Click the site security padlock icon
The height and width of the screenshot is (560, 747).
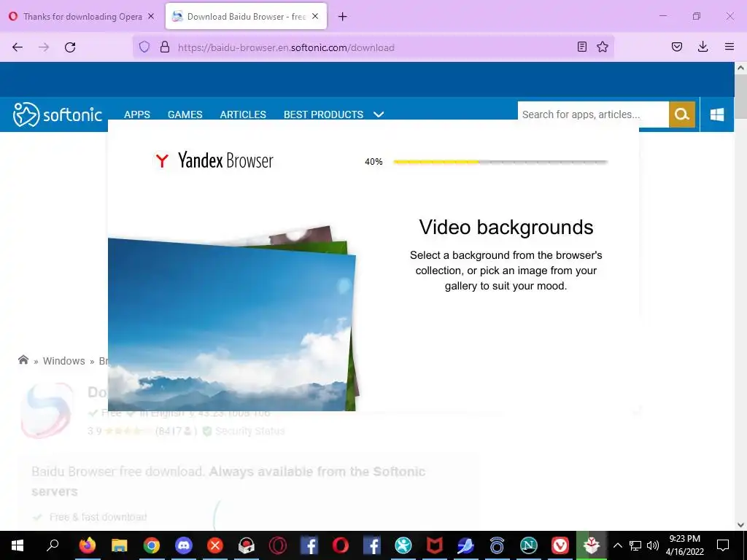(165, 47)
